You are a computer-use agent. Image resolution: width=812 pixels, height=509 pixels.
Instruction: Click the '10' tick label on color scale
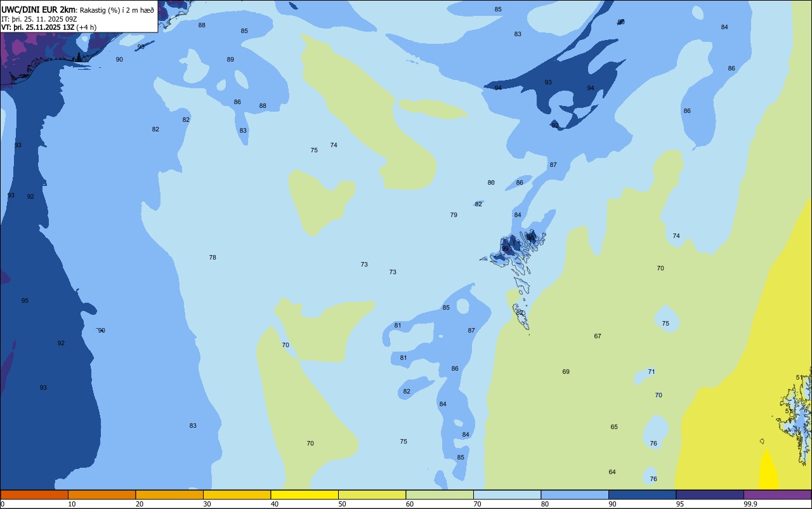[x=72, y=504]
